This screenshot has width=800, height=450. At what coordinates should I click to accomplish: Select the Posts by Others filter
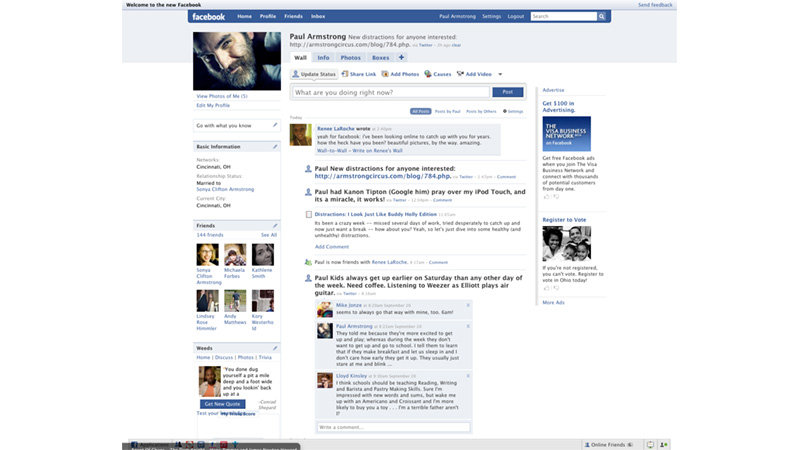[x=481, y=111]
